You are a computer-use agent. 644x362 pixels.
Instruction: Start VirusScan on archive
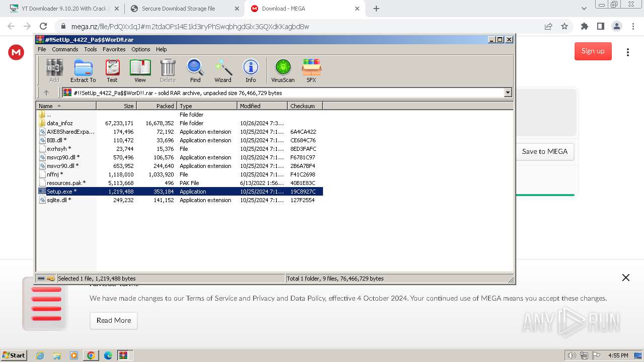[283, 70]
